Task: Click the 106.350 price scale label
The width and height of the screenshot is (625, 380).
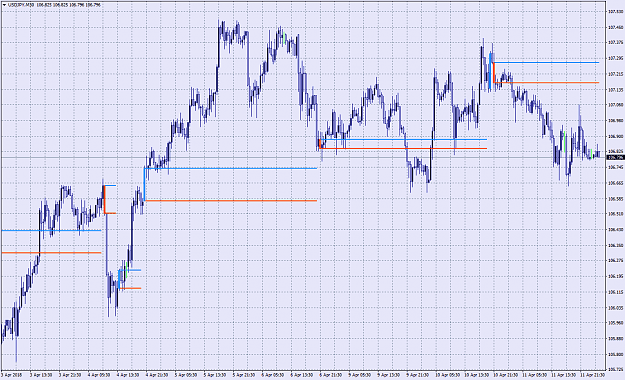Action: pyautogui.click(x=615, y=245)
